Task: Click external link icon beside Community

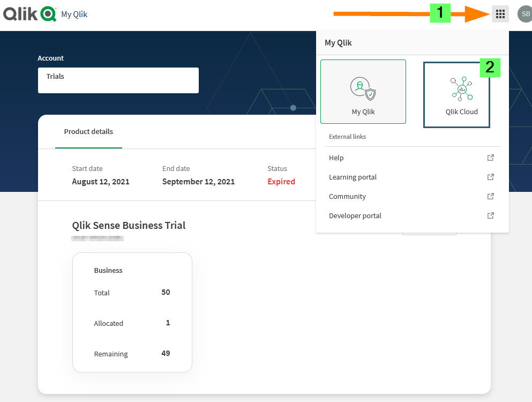Action: [491, 196]
